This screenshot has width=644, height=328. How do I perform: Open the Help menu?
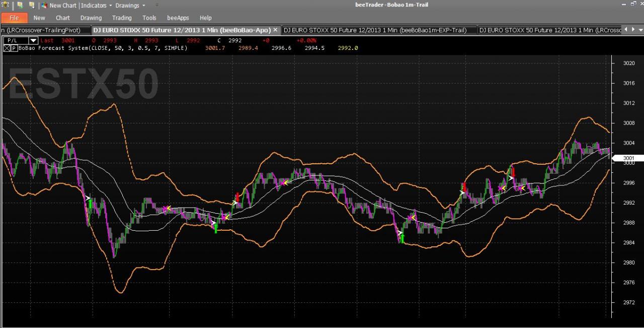[206, 18]
